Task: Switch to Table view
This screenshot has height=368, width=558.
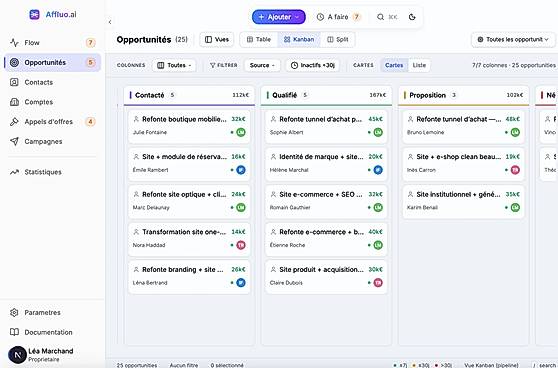Action: pos(259,40)
